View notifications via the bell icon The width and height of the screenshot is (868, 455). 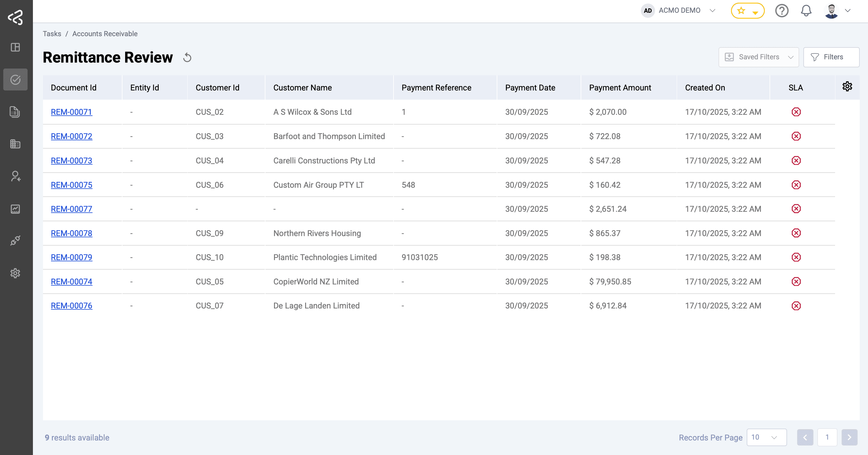click(x=806, y=10)
